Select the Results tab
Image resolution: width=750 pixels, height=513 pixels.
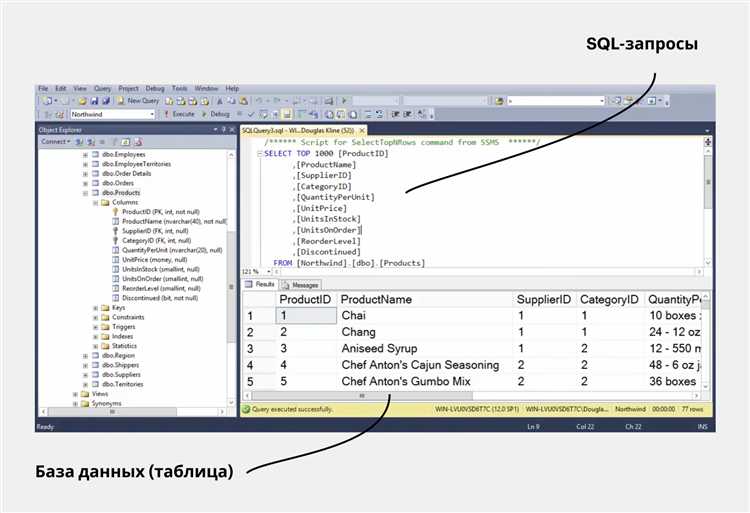tap(262, 285)
